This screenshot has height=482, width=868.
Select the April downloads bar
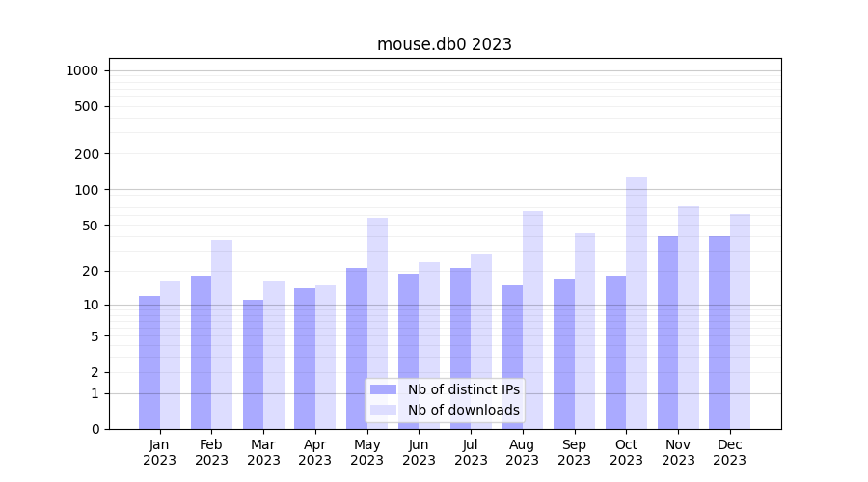[325, 357]
